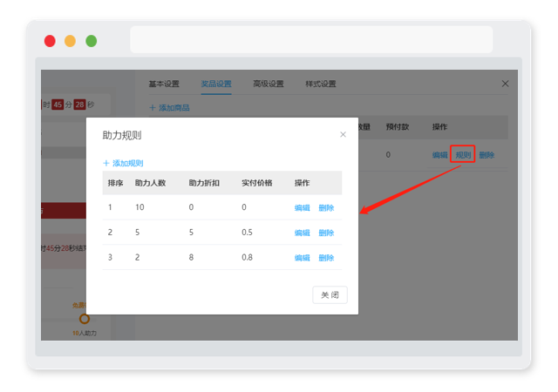Open the 奖品设置 tab

point(216,84)
